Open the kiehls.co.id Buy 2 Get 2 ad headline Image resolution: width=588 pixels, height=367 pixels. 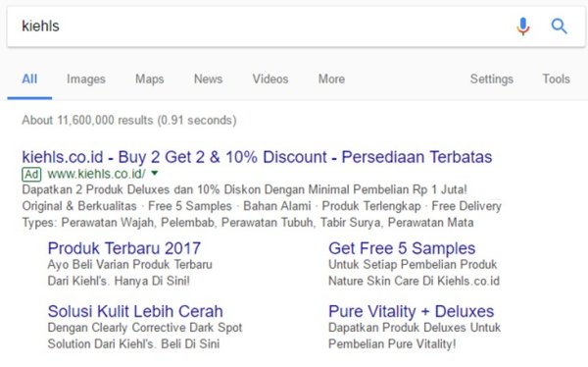tap(257, 157)
